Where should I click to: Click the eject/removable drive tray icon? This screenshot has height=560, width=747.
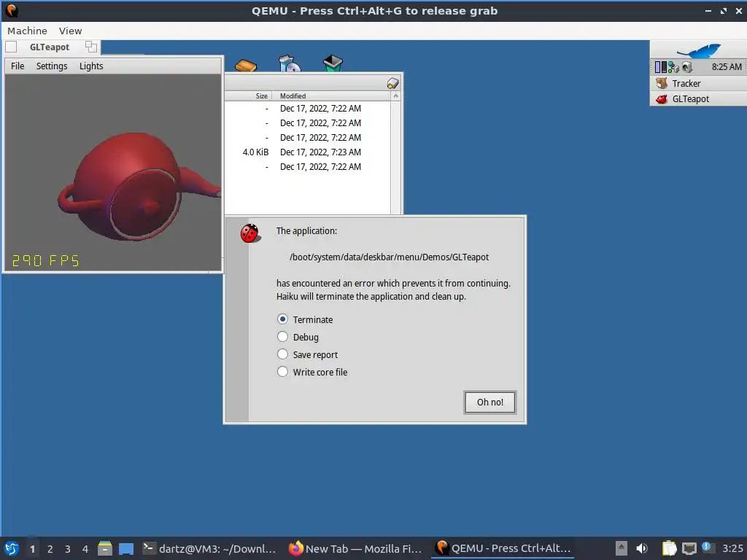(622, 548)
